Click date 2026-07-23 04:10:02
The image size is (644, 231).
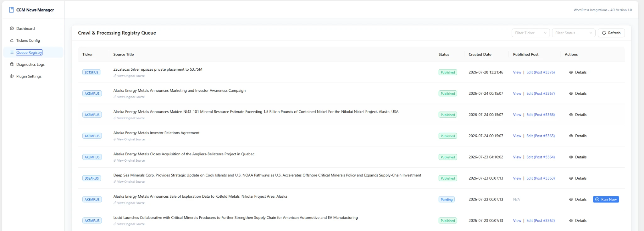486,157
